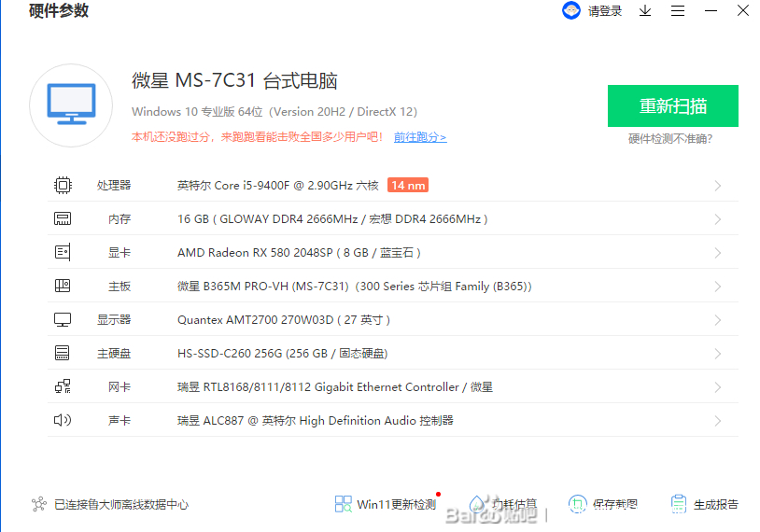Image resolution: width=760 pixels, height=532 pixels.
Task: Expand the 主硬盘 row chevron
Action: pos(718,354)
